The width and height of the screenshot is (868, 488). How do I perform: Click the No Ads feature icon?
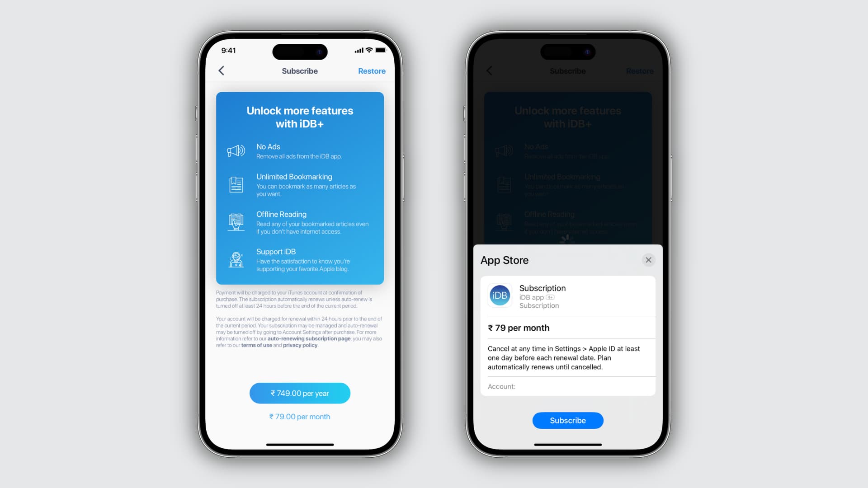(x=236, y=151)
